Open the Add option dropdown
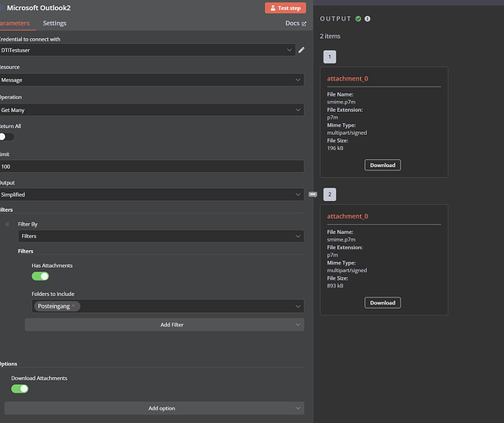Image resolution: width=504 pixels, height=423 pixels. coord(154,409)
